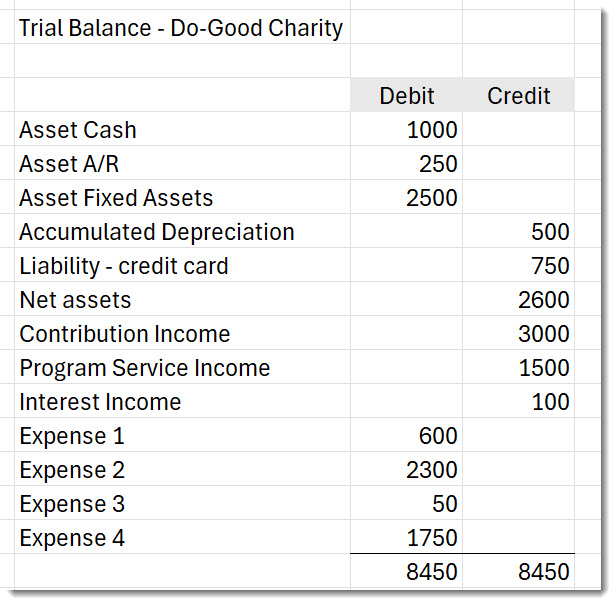This screenshot has height=605, width=616.
Task: Select the Asset A/R debit value 250
Action: 438,164
